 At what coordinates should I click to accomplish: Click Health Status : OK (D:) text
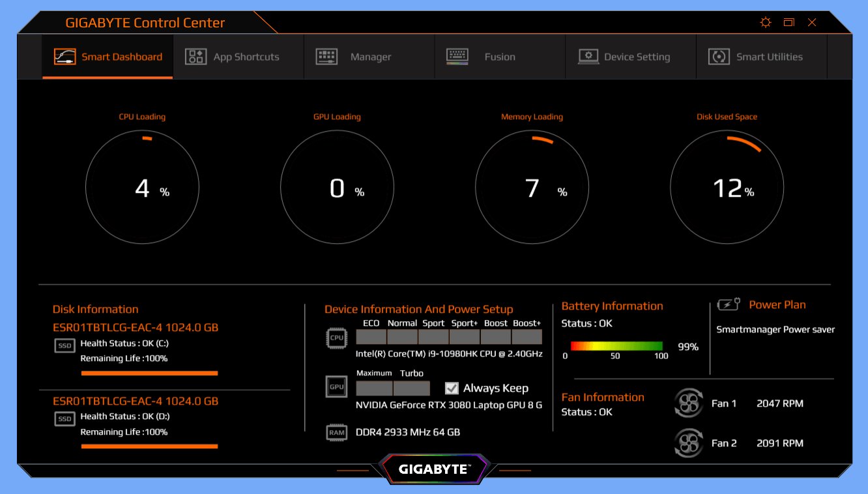click(125, 416)
